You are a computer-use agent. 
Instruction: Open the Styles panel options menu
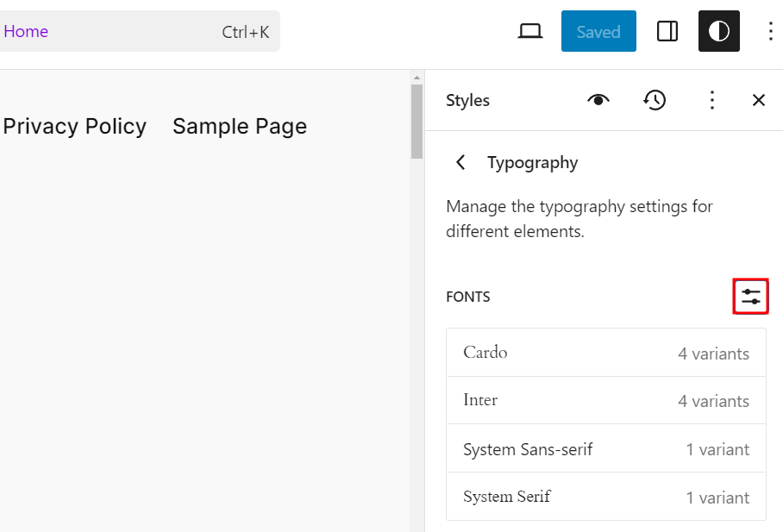712,100
